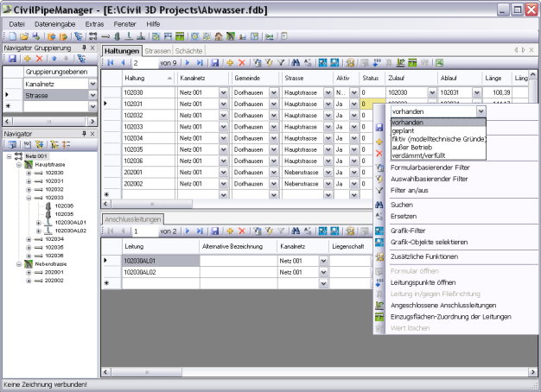Expand the Nebenstrasse node 202001
The image size is (541, 392).
click(29, 271)
